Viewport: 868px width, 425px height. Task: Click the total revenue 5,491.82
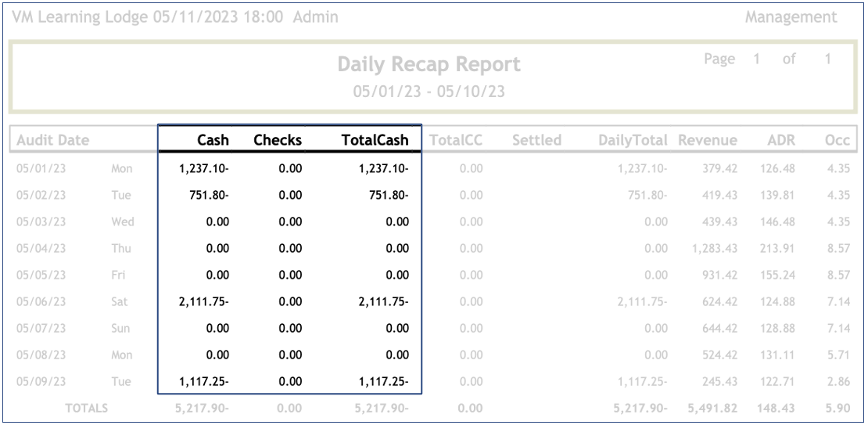coord(713,408)
